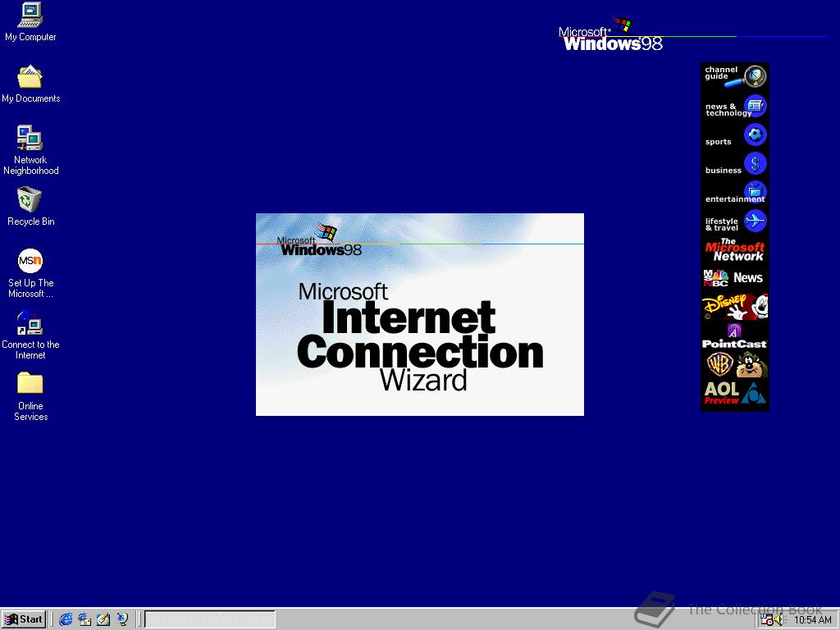Open the Start menu
The height and width of the screenshot is (630, 840).
click(24, 619)
